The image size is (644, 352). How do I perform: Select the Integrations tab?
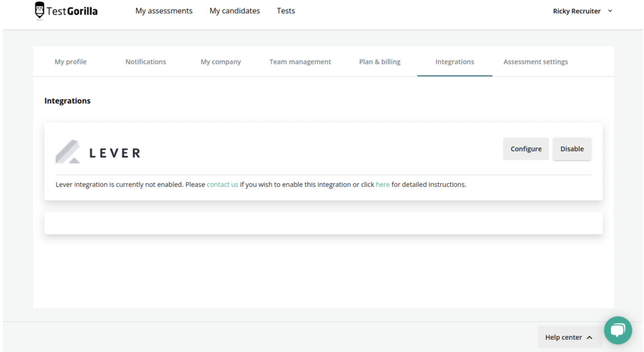(454, 61)
